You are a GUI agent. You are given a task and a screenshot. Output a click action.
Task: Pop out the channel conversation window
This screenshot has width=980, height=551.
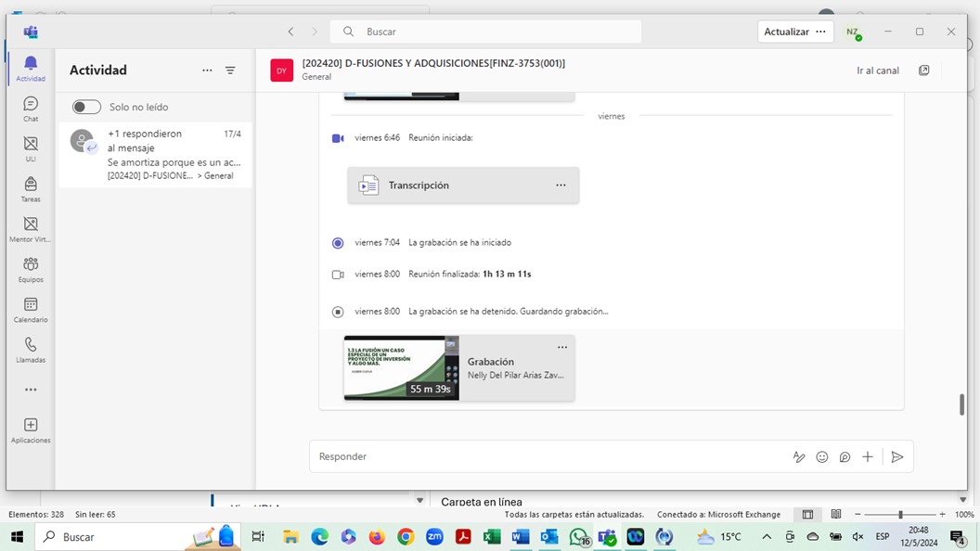pos(923,70)
